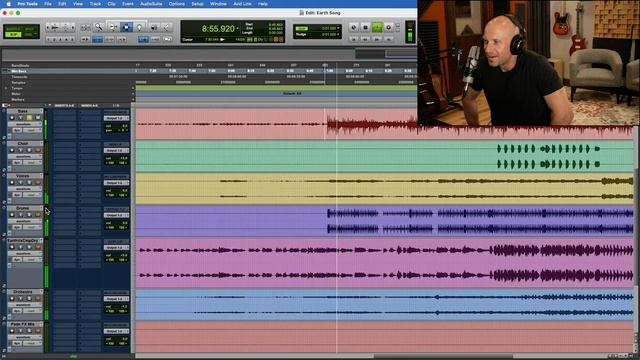Select the Pencil tool in the toolbar
Screen dimensions: 640x360
coord(166,27)
